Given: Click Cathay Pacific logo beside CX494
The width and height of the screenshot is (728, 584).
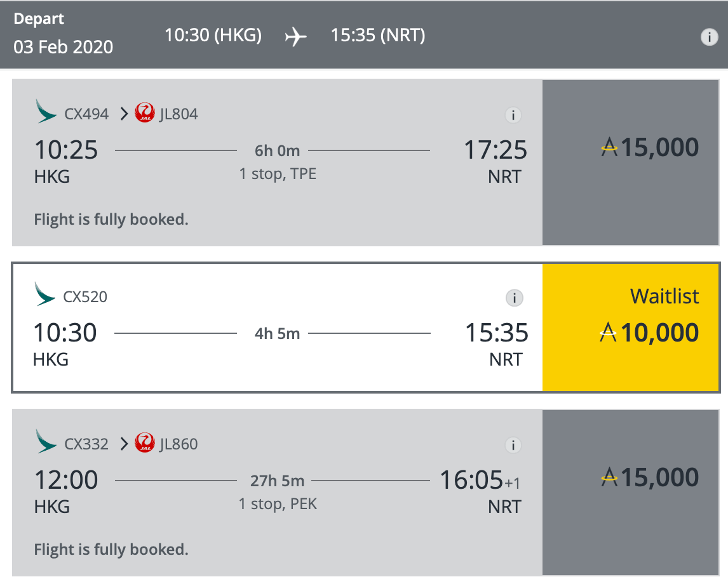Looking at the screenshot, I should coord(46,111).
